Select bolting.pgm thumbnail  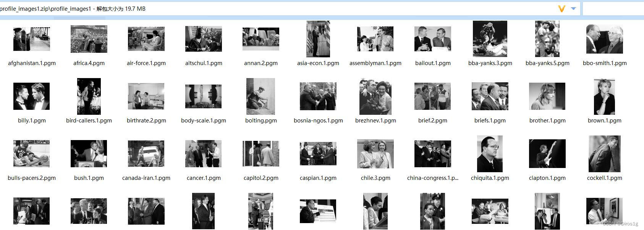(261, 96)
